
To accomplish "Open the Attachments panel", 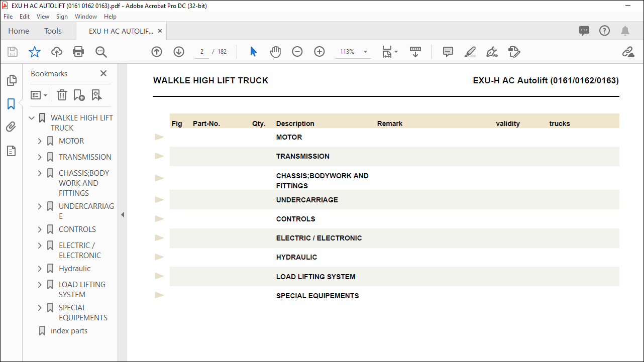I will [11, 127].
